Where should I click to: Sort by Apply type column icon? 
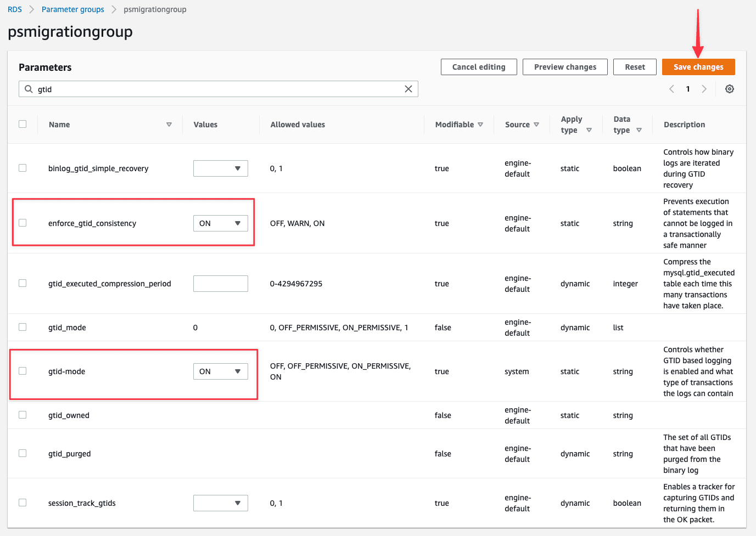pyautogui.click(x=589, y=130)
